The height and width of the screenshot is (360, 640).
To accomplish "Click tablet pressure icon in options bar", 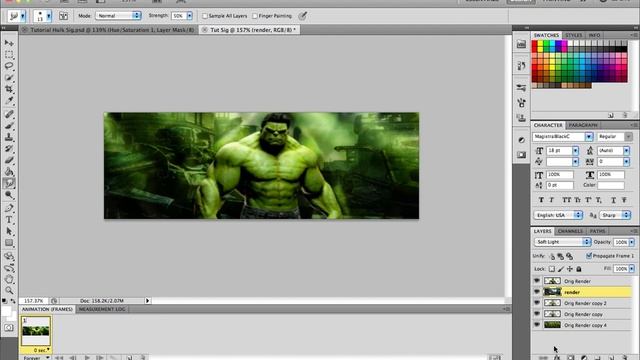I will click(302, 16).
